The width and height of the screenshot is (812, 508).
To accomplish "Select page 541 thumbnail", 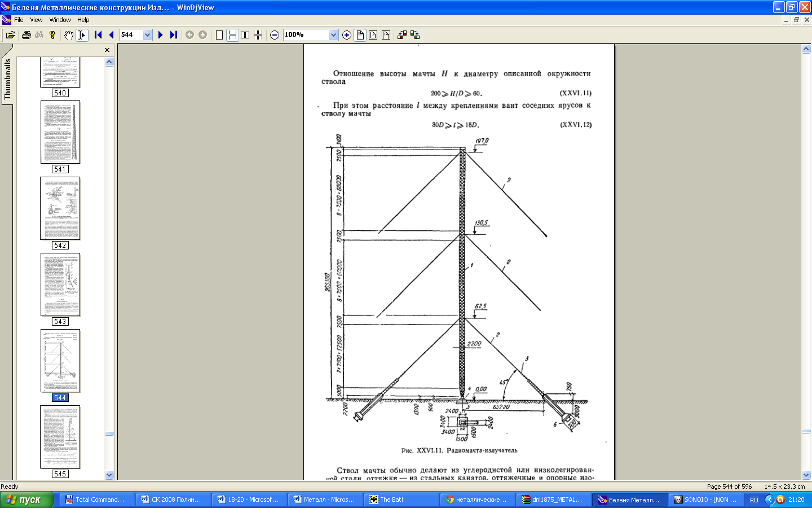I will (60, 132).
